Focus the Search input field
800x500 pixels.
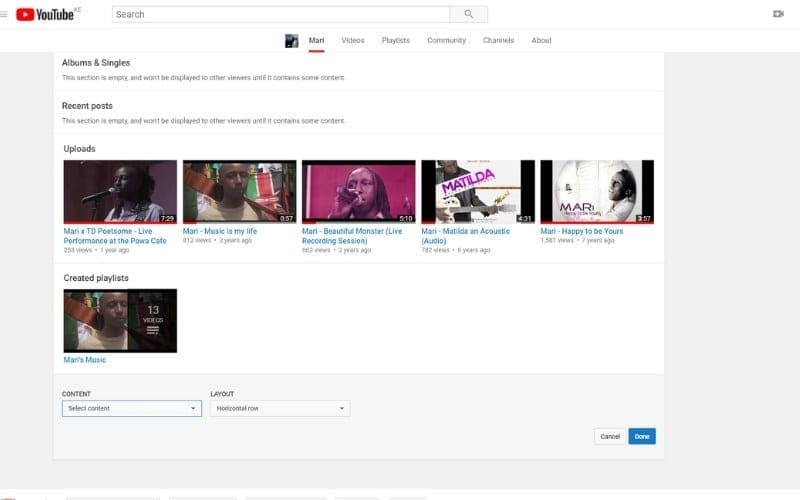pyautogui.click(x=281, y=14)
